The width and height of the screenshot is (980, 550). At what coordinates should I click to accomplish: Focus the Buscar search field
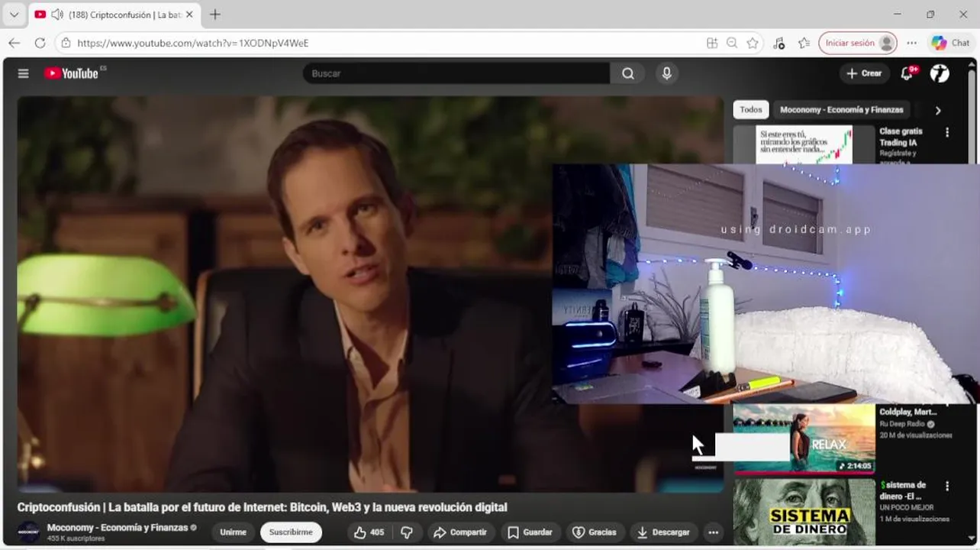click(456, 73)
